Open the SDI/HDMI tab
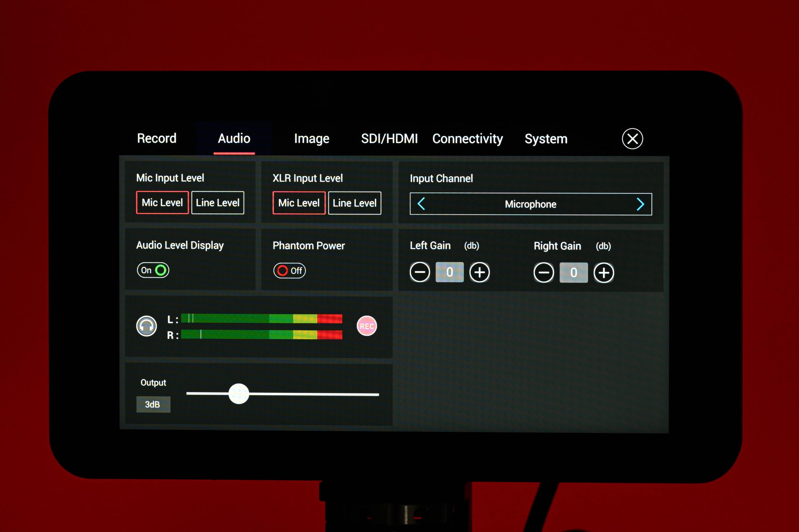 point(389,139)
